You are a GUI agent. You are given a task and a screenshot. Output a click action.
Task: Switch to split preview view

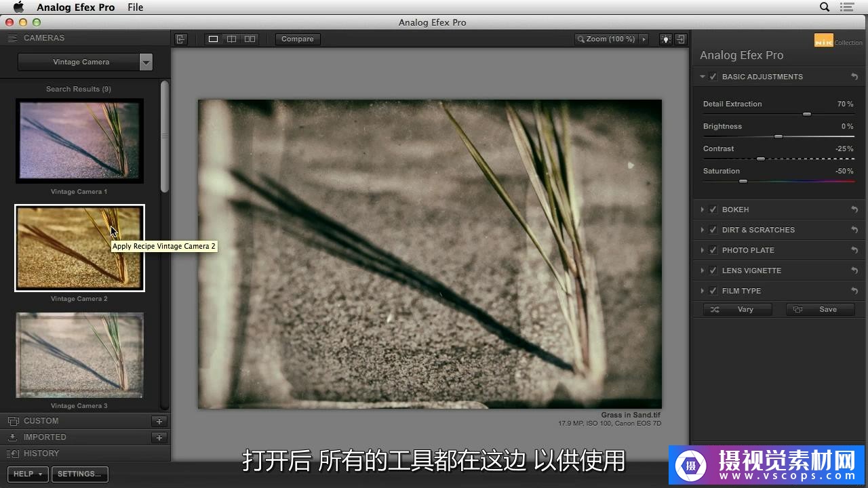(x=231, y=39)
